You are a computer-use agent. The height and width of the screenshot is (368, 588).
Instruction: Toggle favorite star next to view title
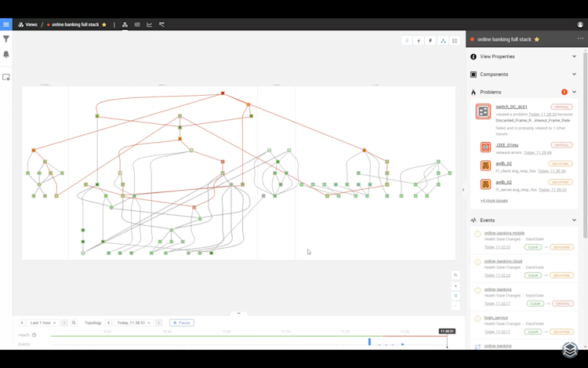point(104,25)
